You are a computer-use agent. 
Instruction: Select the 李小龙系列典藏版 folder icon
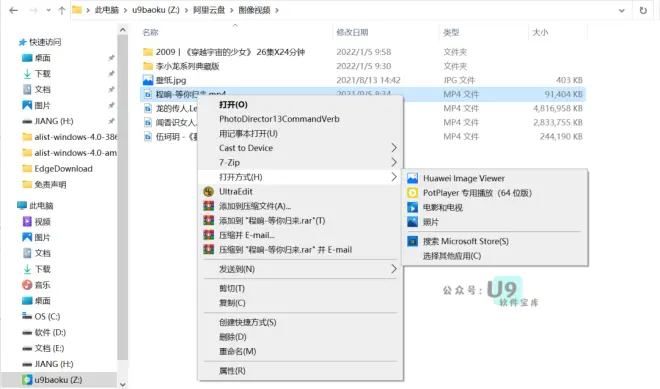(148, 66)
